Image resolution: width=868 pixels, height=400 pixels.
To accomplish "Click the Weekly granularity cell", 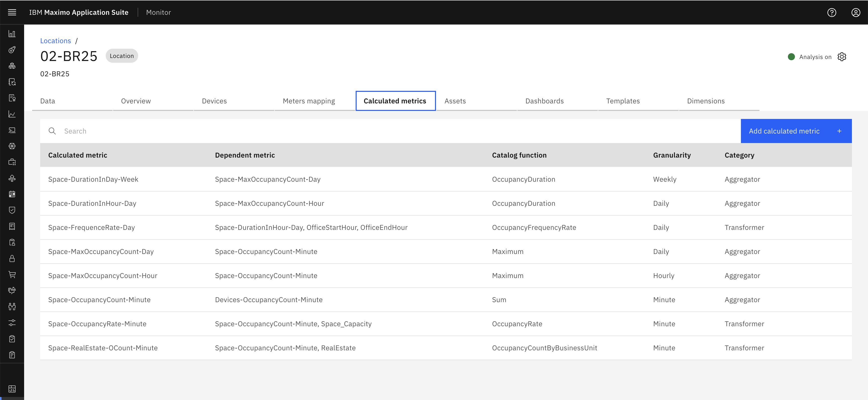I will (x=665, y=179).
